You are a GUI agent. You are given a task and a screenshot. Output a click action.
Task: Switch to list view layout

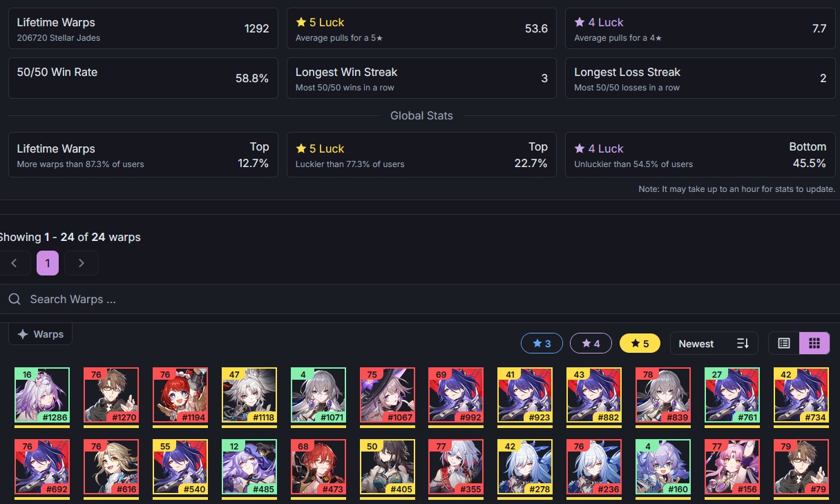(x=784, y=343)
